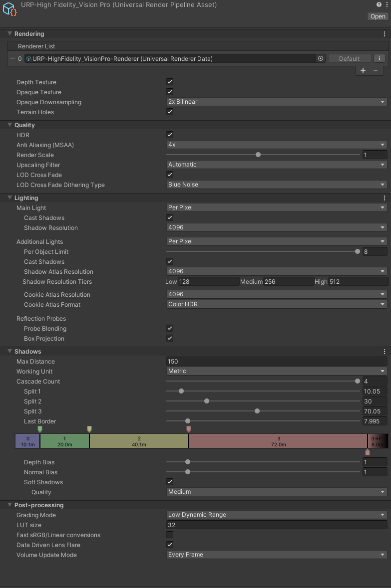Open the Opaque Downsampling dropdown
This screenshot has width=391, height=588.
[x=276, y=102]
